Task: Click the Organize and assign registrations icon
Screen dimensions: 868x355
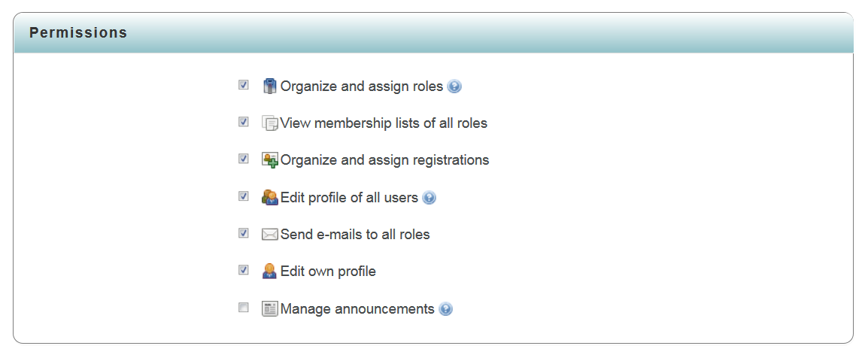Action: 270,159
